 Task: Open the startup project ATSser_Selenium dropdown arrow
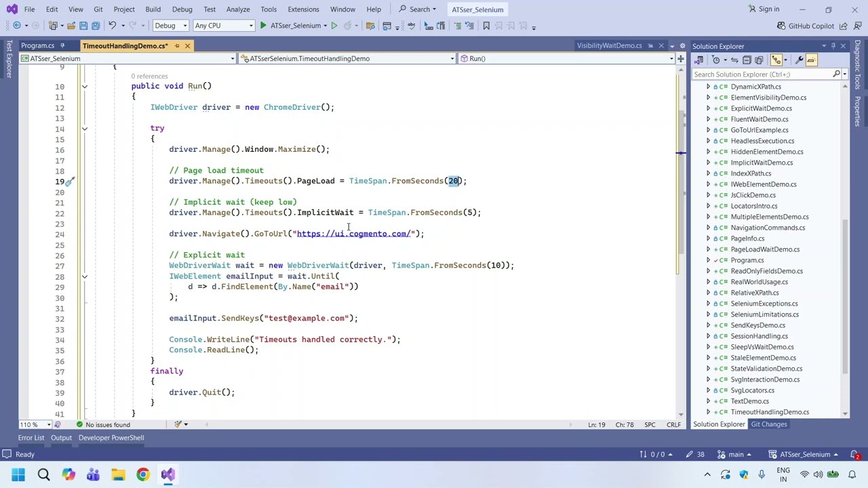click(325, 26)
